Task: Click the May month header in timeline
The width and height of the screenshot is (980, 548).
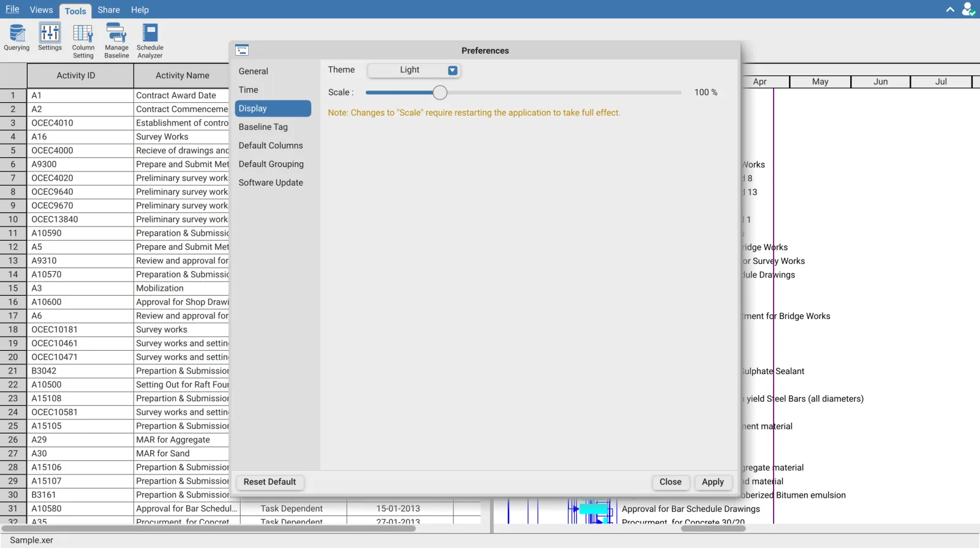Action: point(820,81)
